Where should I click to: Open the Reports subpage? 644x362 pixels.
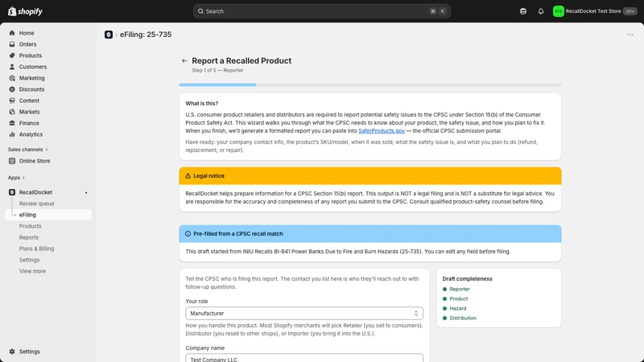(x=29, y=237)
